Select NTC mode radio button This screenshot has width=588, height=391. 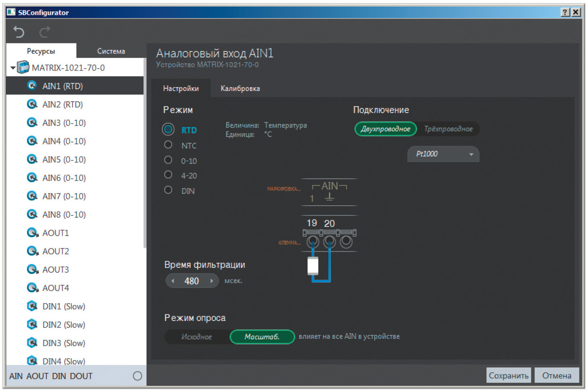168,145
